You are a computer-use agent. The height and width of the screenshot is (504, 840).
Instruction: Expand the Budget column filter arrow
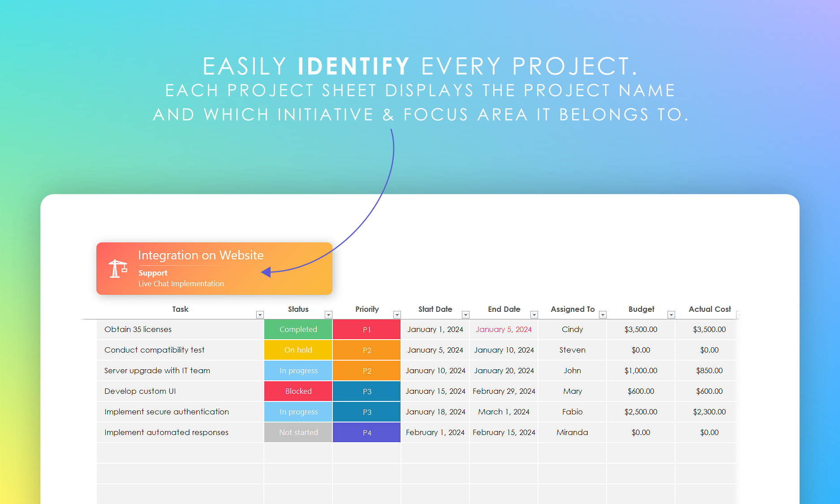(x=671, y=315)
